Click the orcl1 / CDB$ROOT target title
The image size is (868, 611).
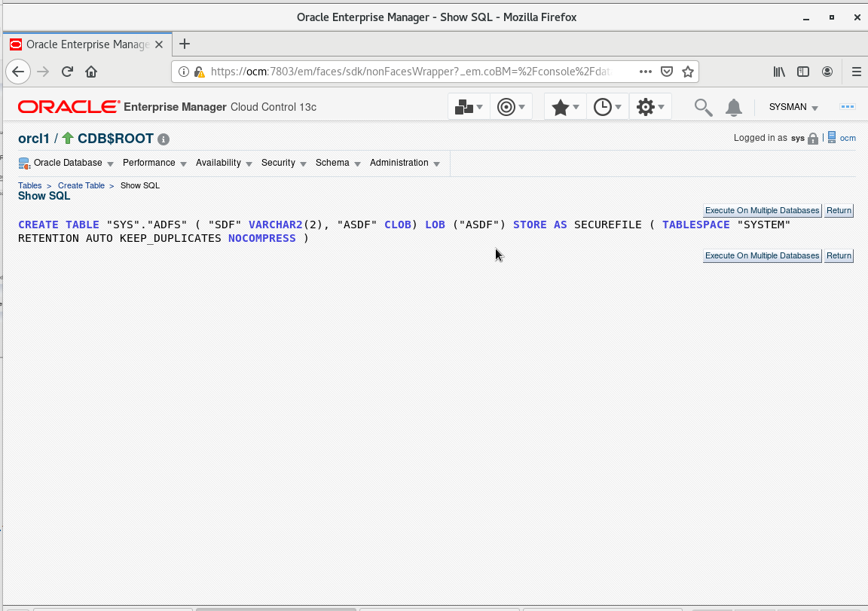(x=86, y=139)
